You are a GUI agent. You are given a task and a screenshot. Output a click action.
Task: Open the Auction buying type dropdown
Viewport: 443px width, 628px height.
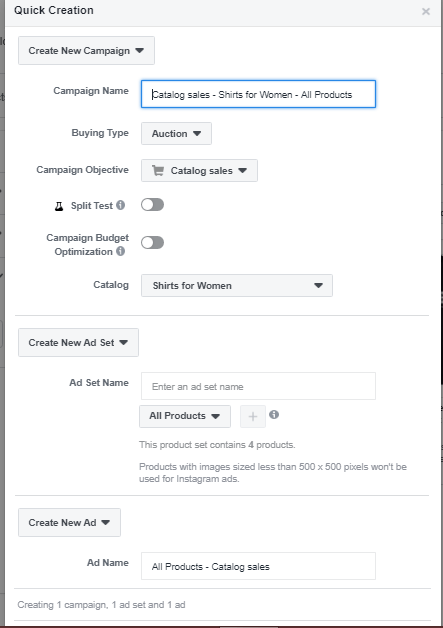pos(176,133)
